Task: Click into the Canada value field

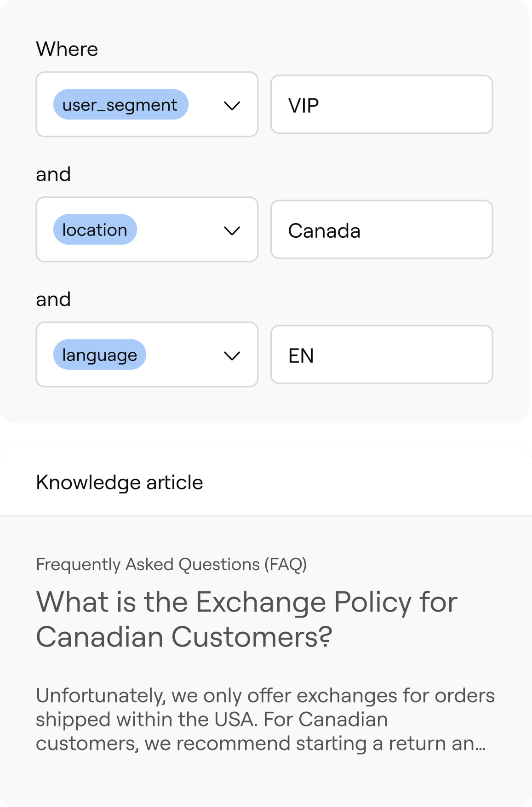Action: coord(381,230)
